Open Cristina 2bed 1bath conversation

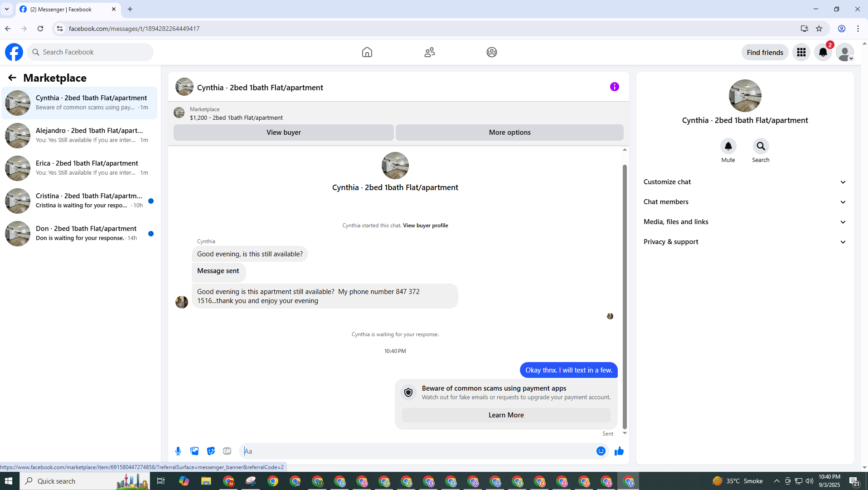(x=79, y=201)
